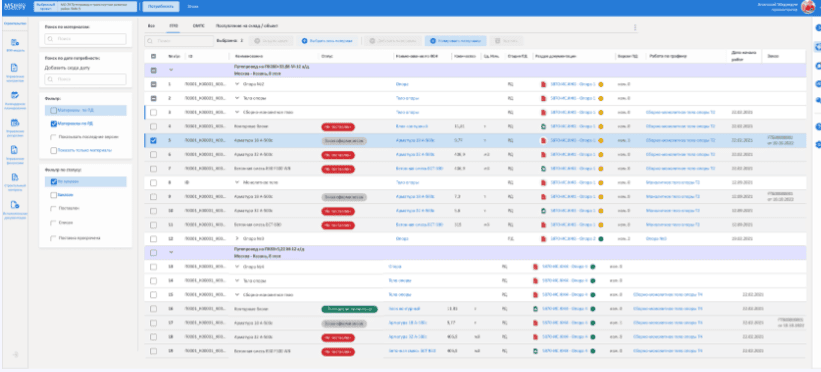Screen dimensions: 821x372
Task: Click the red document icon in row 3
Action: tap(543, 112)
